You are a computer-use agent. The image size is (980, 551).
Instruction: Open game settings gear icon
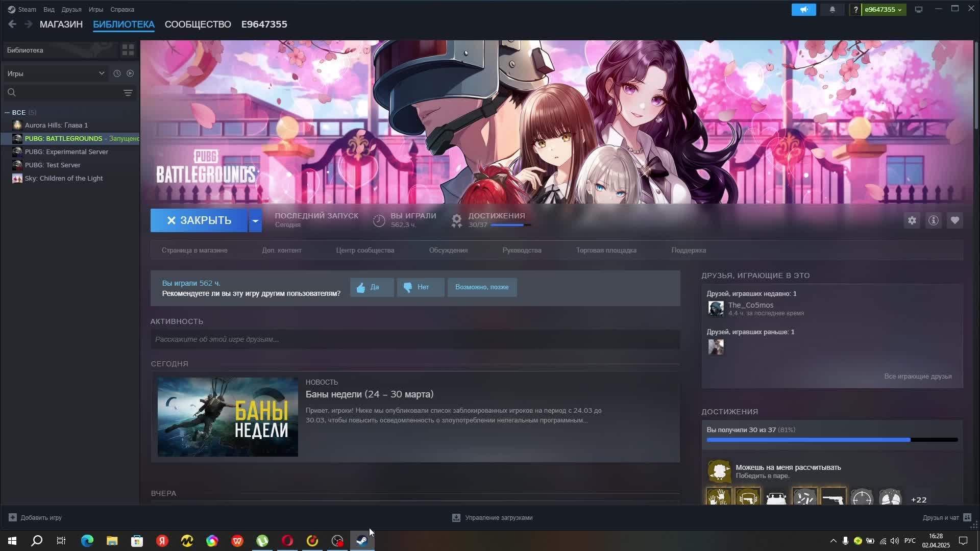tap(912, 220)
